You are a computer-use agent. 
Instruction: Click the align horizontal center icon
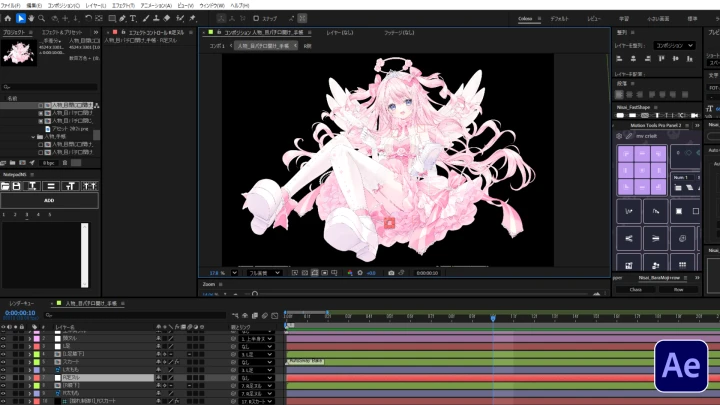tap(633, 58)
